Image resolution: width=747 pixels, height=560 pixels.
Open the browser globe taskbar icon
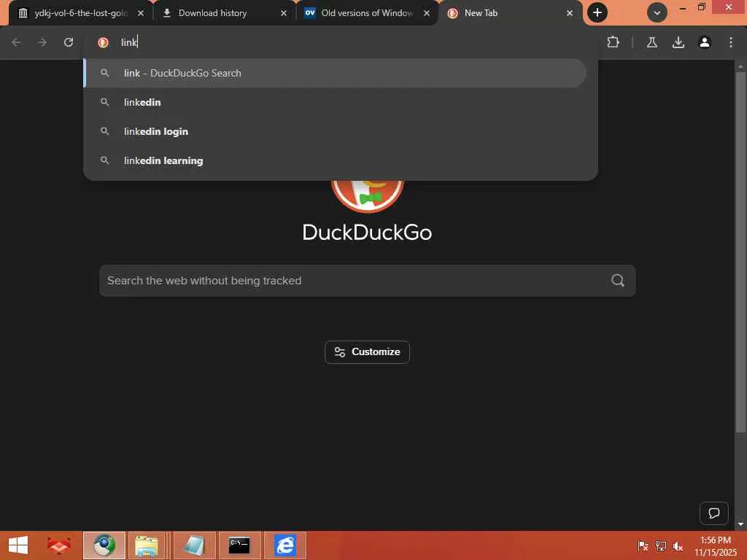point(104,545)
